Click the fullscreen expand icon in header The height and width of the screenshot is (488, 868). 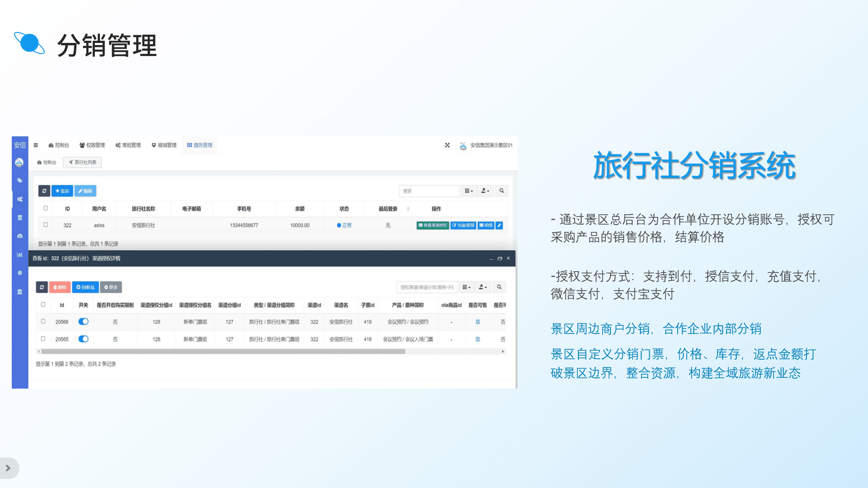click(447, 145)
